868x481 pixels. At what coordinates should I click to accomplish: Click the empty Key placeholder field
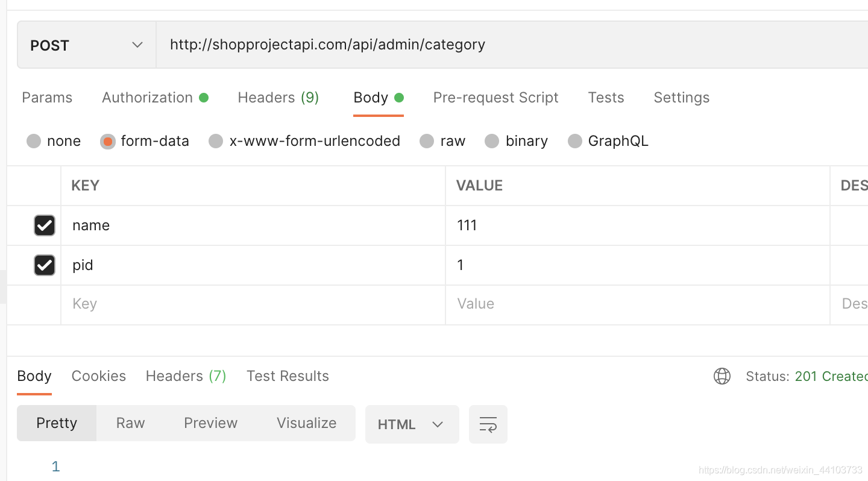point(253,304)
